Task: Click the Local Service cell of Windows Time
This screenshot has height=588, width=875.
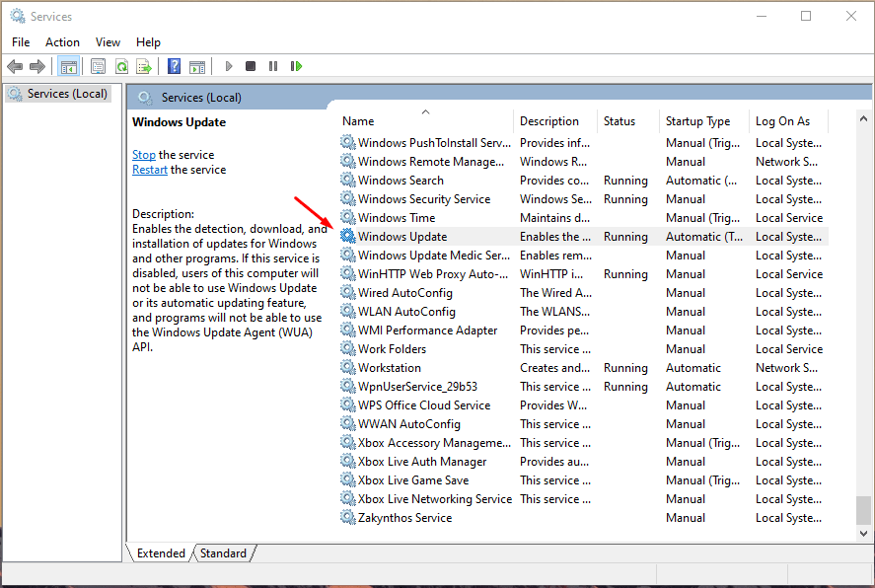Action: (x=789, y=218)
